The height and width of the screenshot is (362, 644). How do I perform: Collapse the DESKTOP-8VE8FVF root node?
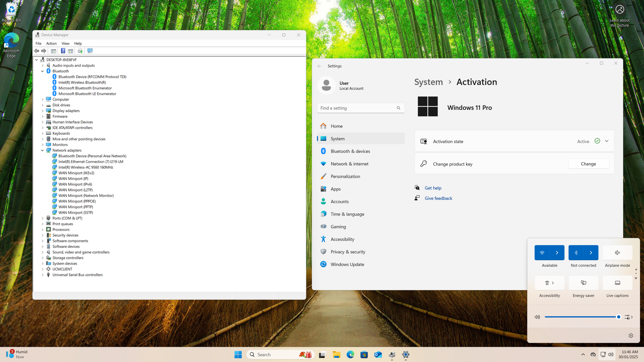[x=37, y=60]
